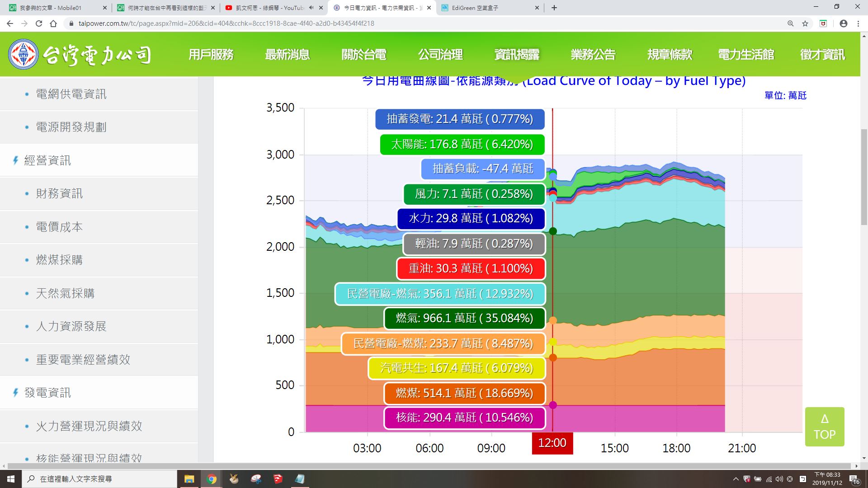This screenshot has height=488, width=868.
Task: Open browser home page icon
Action: click(x=53, y=23)
